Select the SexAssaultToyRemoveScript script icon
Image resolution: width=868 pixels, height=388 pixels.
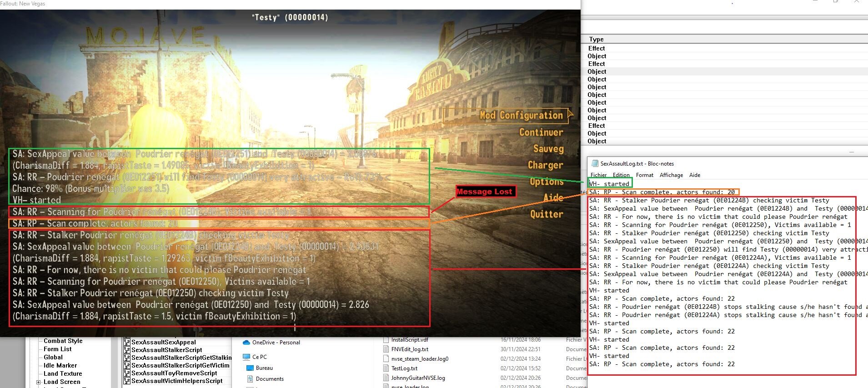127,373
